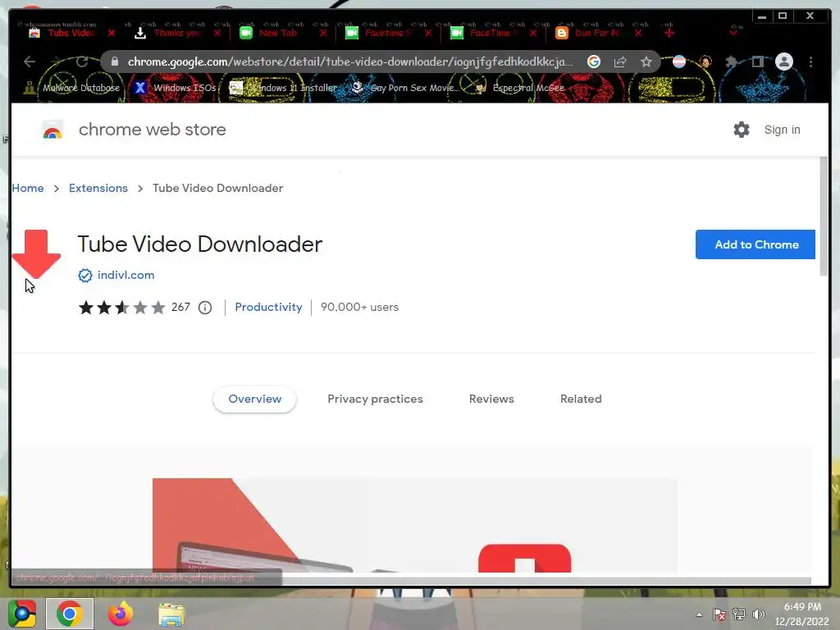Open the Productivity category link
840x630 pixels.
(268, 308)
